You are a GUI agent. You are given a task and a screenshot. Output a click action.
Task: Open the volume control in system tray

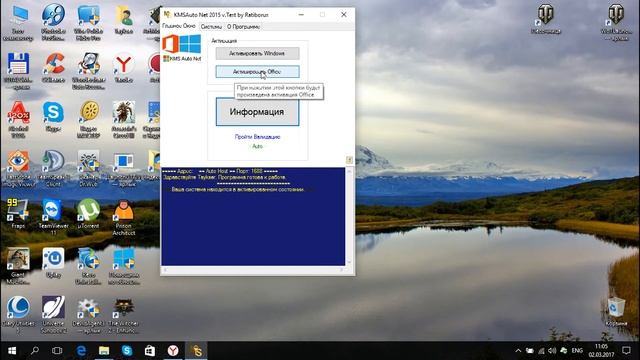coord(552,351)
